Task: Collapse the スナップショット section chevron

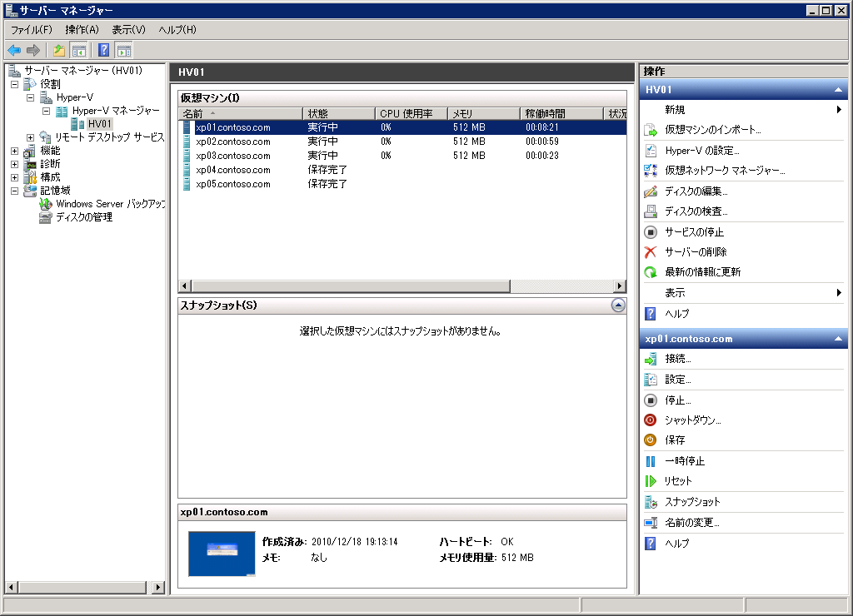Action: click(618, 306)
